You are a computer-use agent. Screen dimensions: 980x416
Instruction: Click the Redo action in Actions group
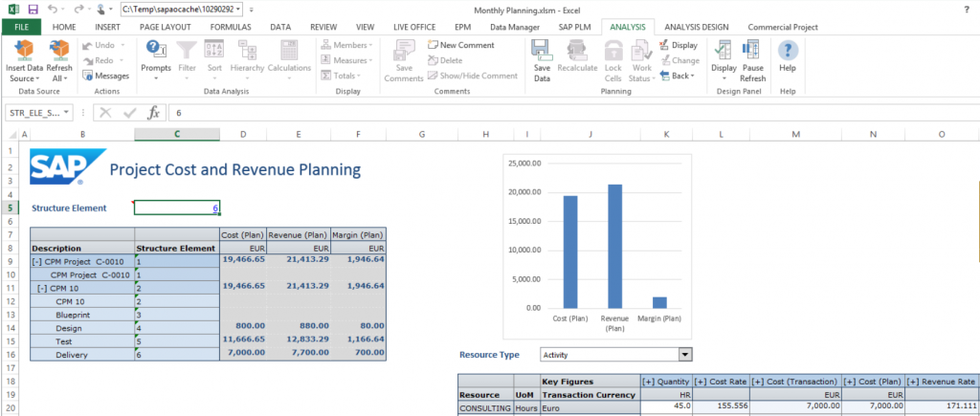pyautogui.click(x=103, y=60)
